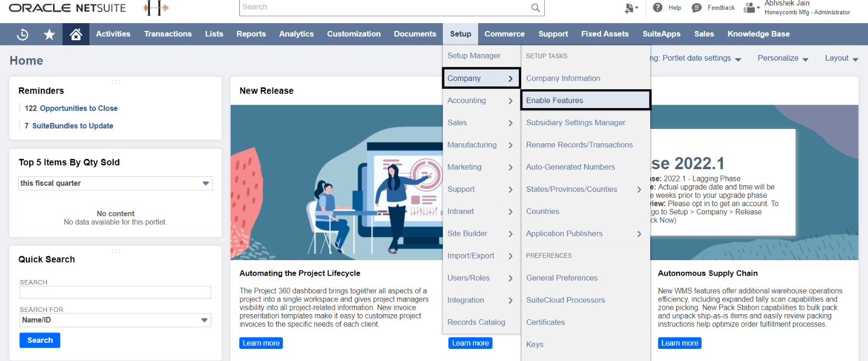
Task: Open the Support menu in navigation bar
Action: click(553, 34)
